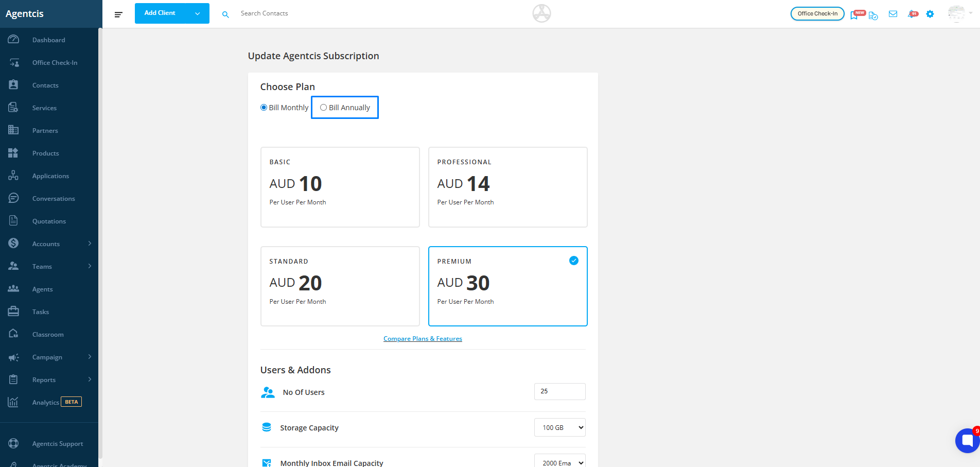Open the mail envelope icon
Image resolution: width=980 pixels, height=467 pixels.
(893, 14)
